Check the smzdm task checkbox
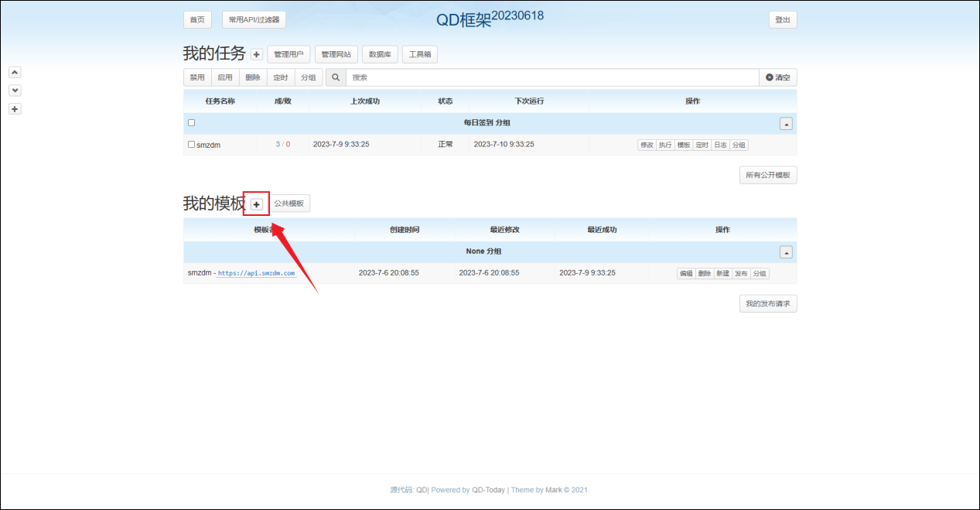This screenshot has width=980, height=510. click(192, 145)
